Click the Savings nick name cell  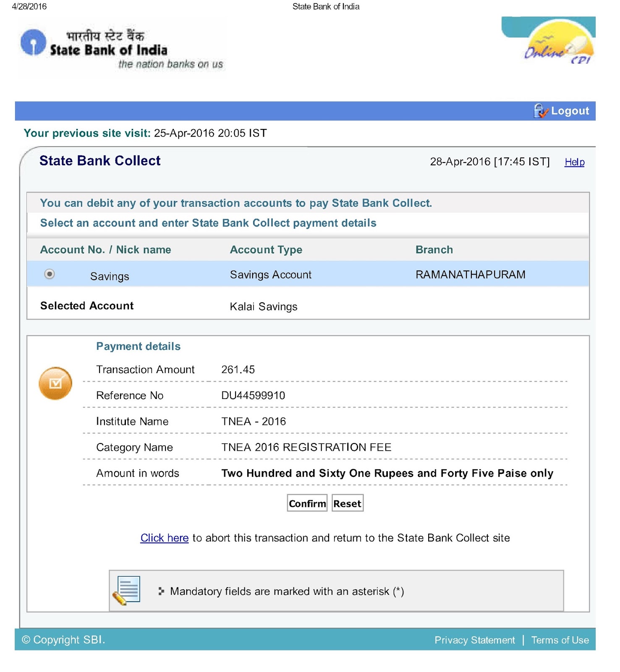point(110,276)
